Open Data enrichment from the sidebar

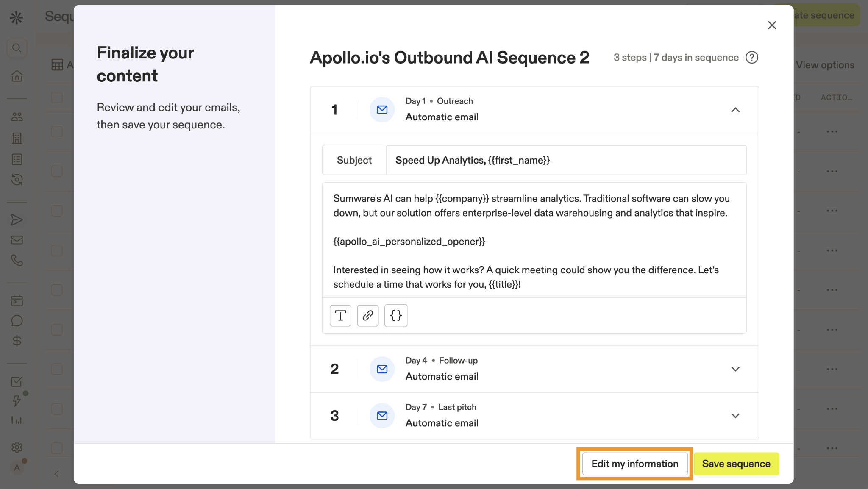tap(17, 180)
